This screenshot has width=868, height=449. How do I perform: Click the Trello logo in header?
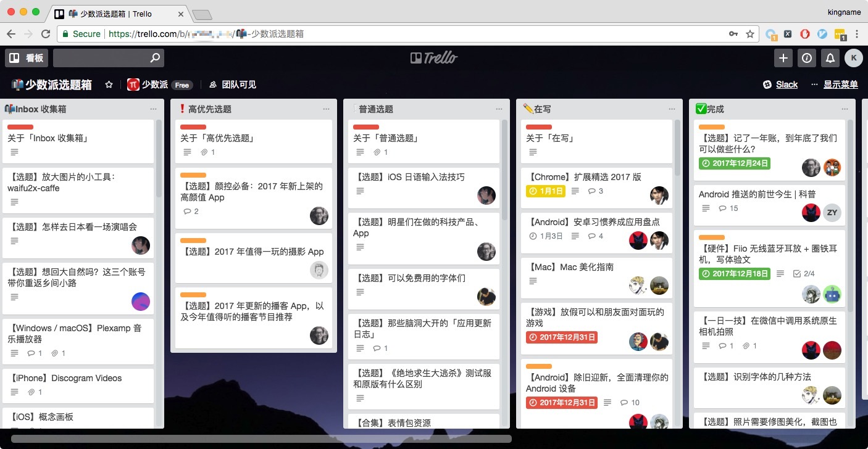pos(434,58)
